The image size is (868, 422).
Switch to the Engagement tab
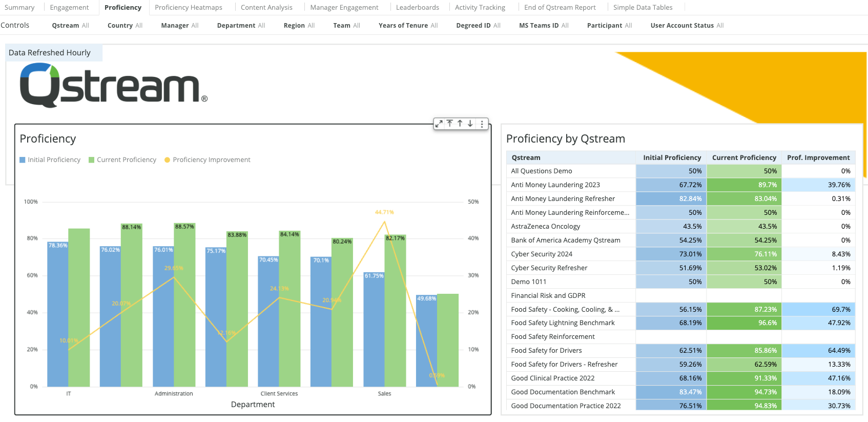[x=69, y=8]
